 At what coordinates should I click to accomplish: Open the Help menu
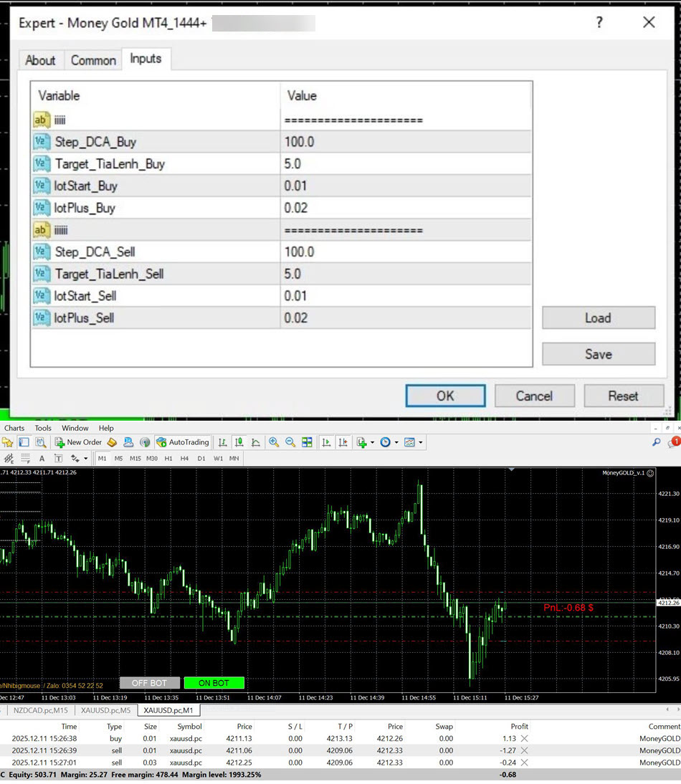point(106,428)
